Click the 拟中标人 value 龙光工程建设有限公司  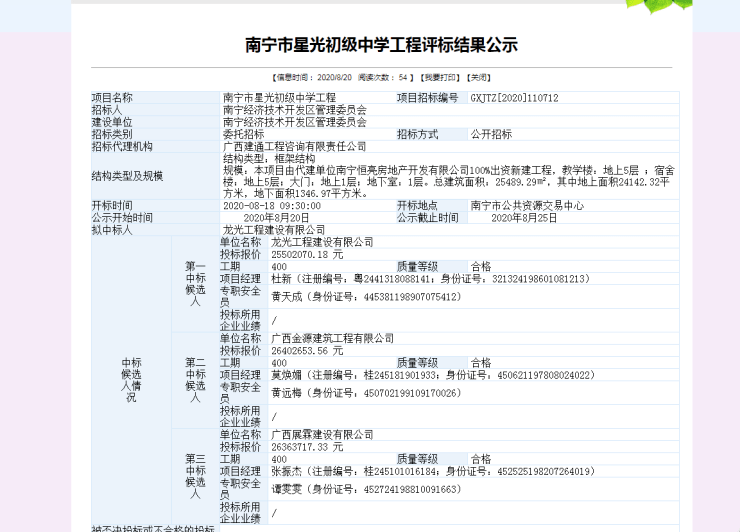click(274, 230)
